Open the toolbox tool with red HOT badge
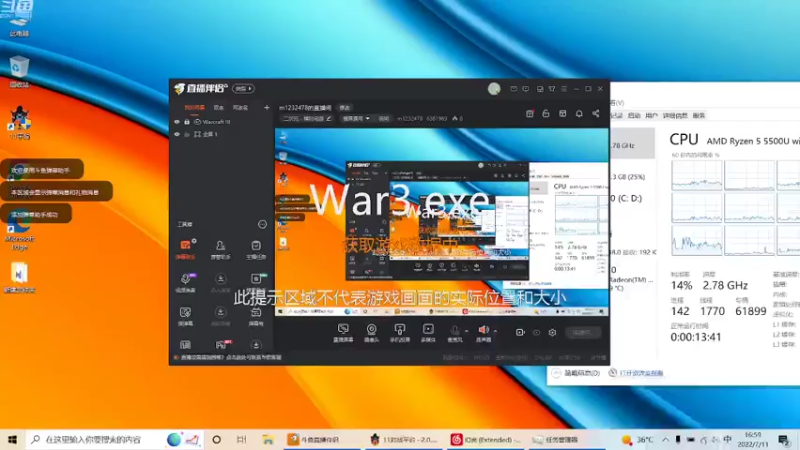This screenshot has width=800, height=450. [x=221, y=345]
